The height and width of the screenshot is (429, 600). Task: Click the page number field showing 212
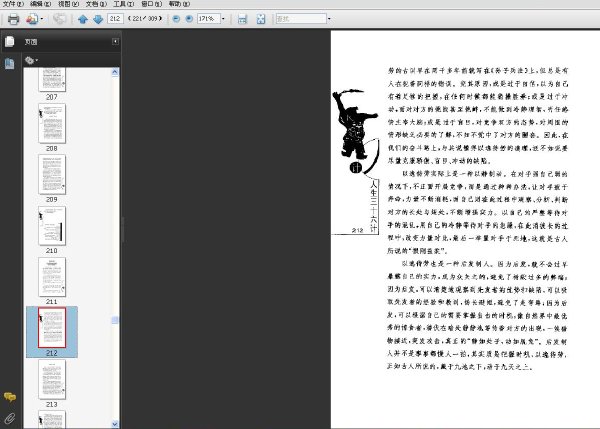click(x=115, y=18)
